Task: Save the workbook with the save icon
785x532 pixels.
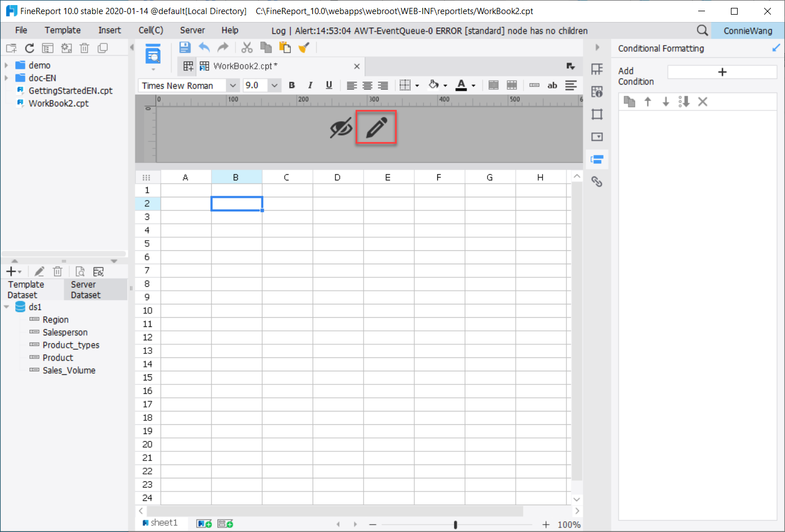Action: pos(184,47)
